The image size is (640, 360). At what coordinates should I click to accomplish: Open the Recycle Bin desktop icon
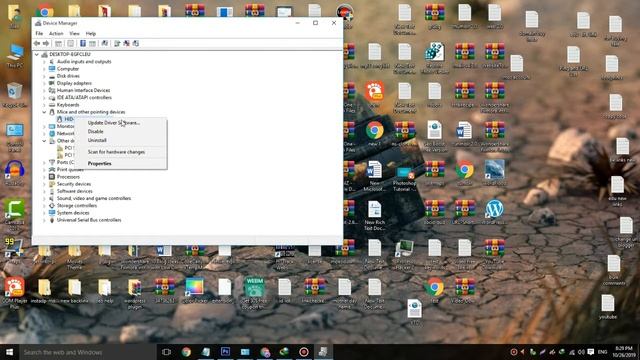tap(15, 95)
